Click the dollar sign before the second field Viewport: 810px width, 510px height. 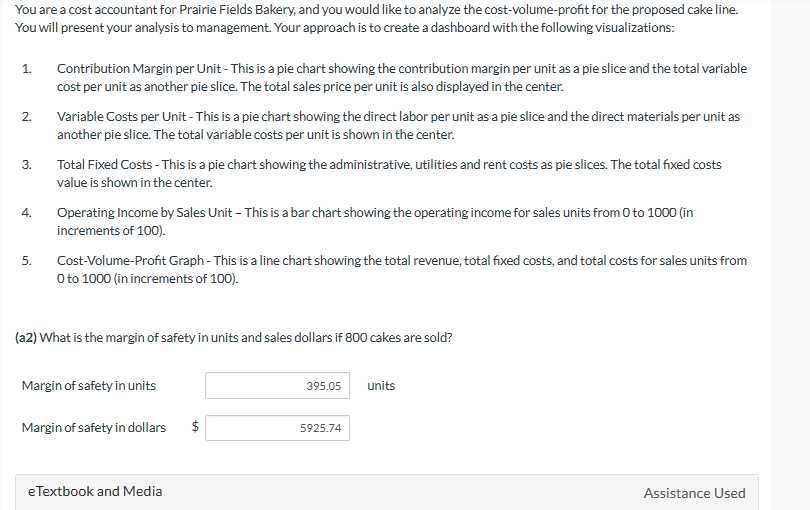[196, 428]
